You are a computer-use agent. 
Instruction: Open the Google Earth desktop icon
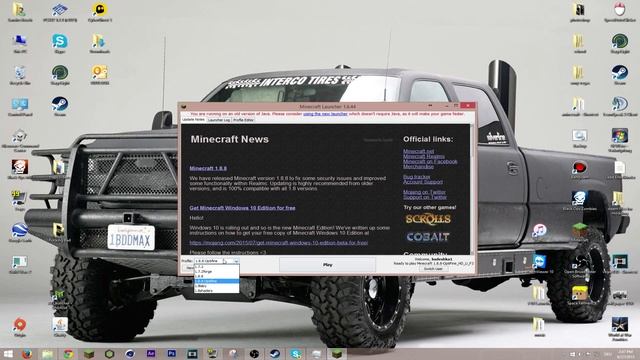(20, 232)
